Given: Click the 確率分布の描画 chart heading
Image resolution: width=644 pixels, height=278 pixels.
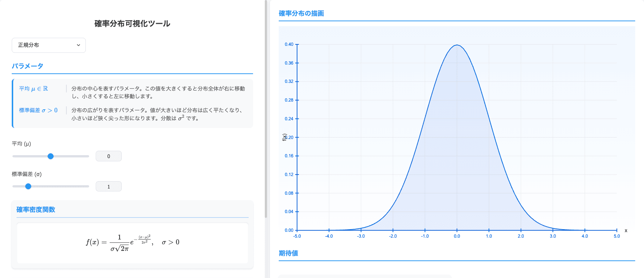Looking at the screenshot, I should coord(301,14).
